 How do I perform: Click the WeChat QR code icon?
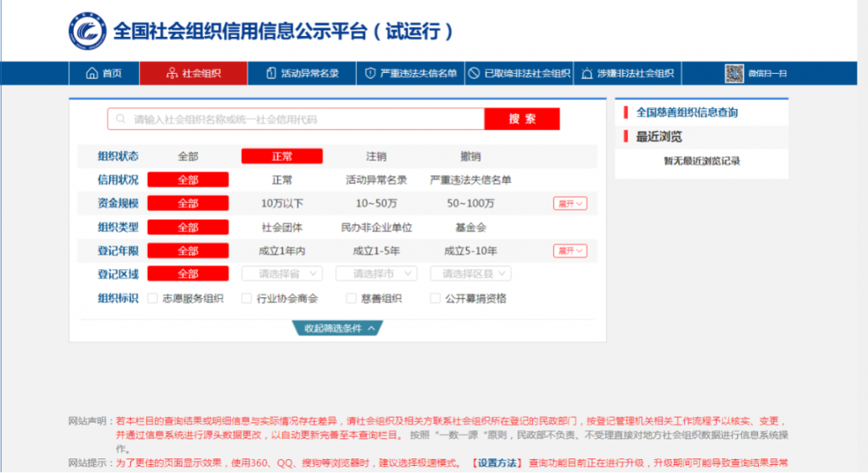coord(734,74)
